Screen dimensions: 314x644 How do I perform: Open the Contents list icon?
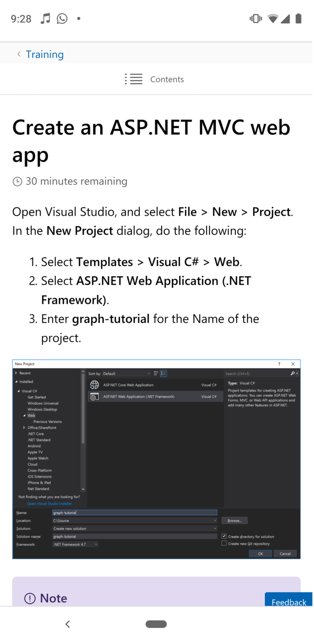click(x=134, y=79)
